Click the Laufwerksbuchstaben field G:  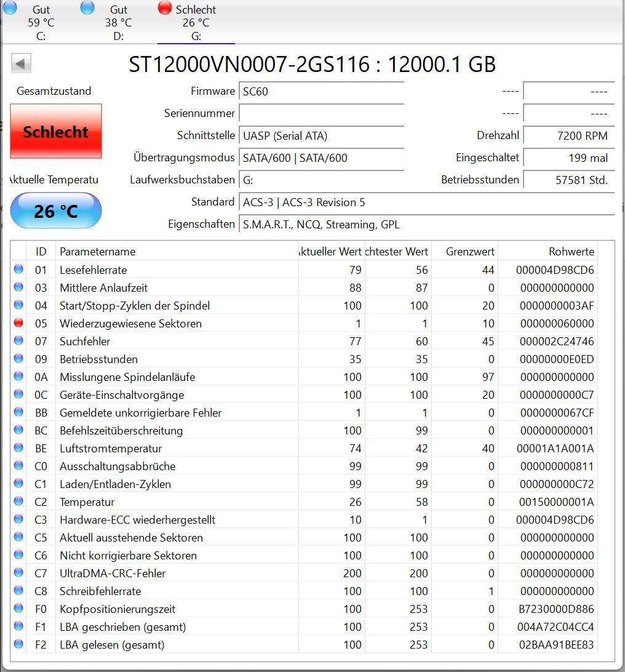[321, 180]
